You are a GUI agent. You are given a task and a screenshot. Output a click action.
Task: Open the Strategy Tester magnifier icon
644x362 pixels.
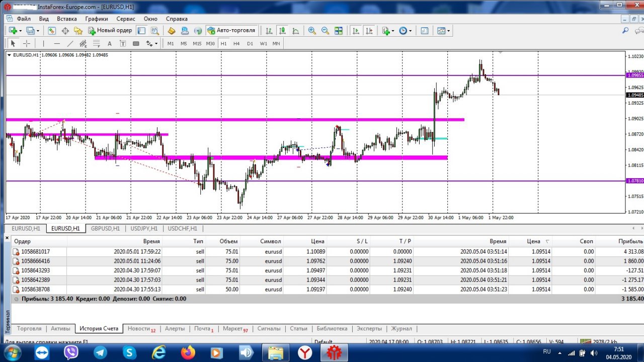coord(154,30)
